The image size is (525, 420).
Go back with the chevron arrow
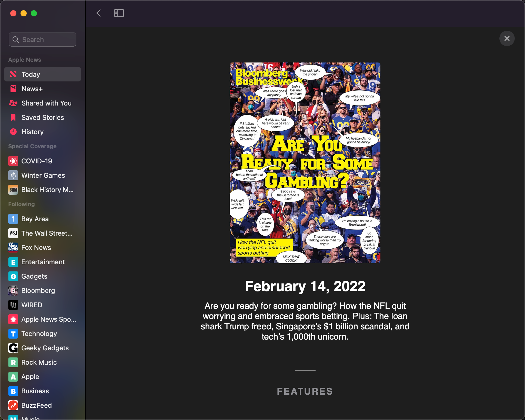click(x=99, y=13)
